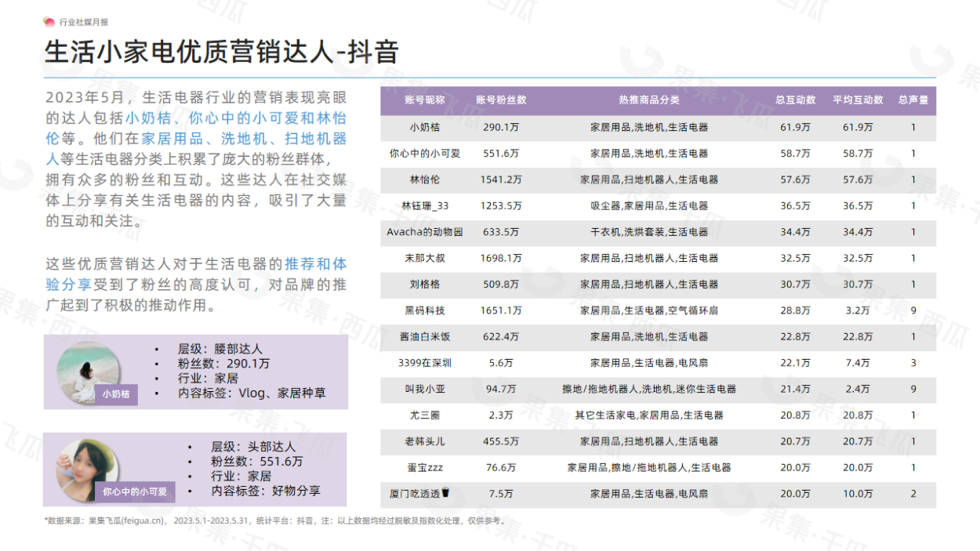Select the 3399在深圳 account name
The image size is (980, 551).
pos(424,363)
